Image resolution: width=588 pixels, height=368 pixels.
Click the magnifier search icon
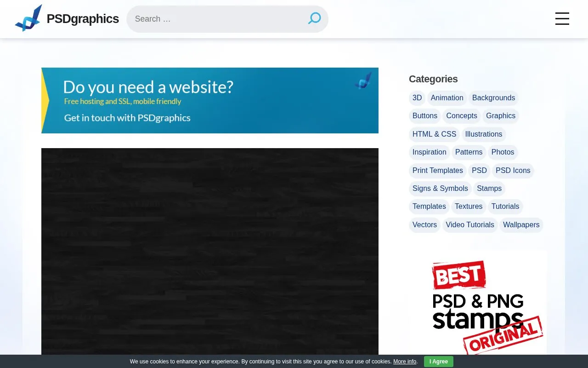[314, 18]
